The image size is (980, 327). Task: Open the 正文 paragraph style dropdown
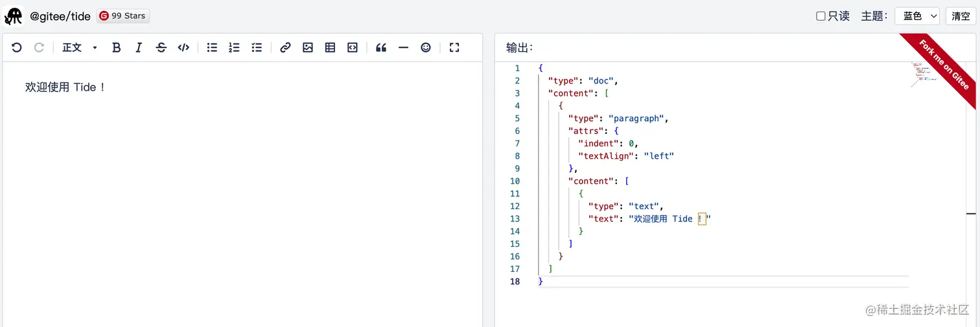point(80,47)
